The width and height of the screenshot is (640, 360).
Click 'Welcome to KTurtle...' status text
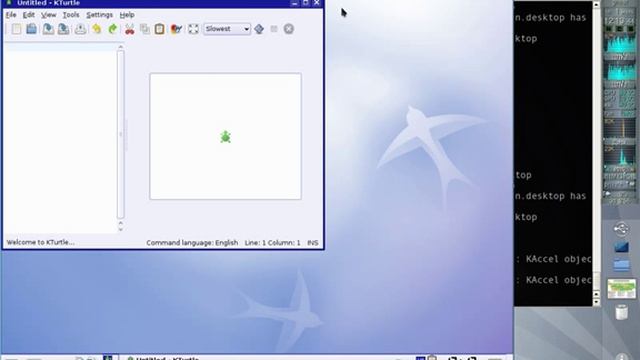click(x=40, y=242)
